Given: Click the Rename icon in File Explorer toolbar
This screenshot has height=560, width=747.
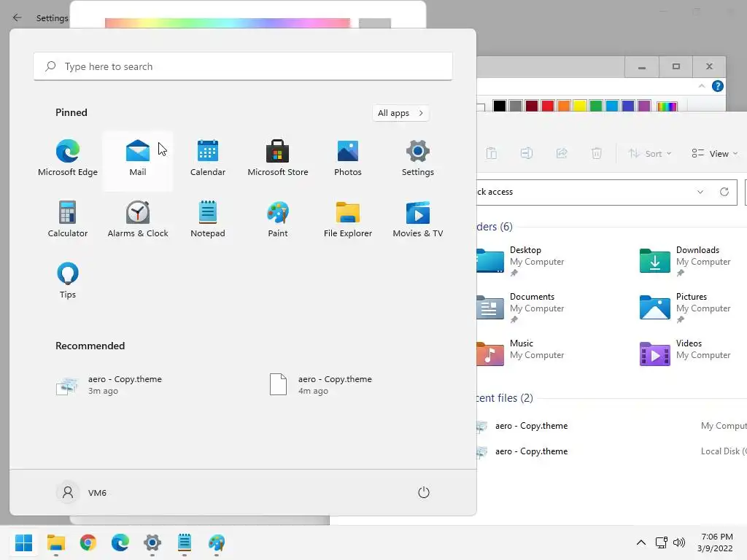Looking at the screenshot, I should tap(527, 153).
